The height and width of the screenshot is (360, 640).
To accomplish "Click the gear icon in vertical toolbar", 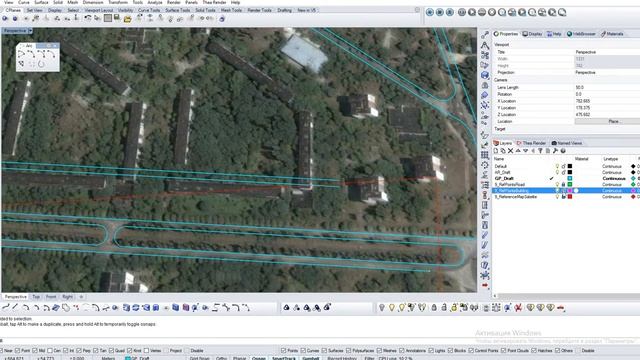I will pos(485,165).
